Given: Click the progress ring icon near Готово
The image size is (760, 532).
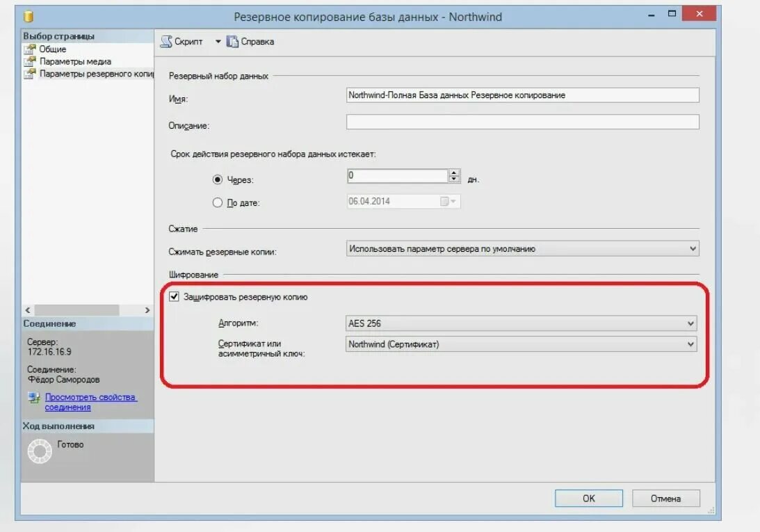Looking at the screenshot, I should 40,451.
